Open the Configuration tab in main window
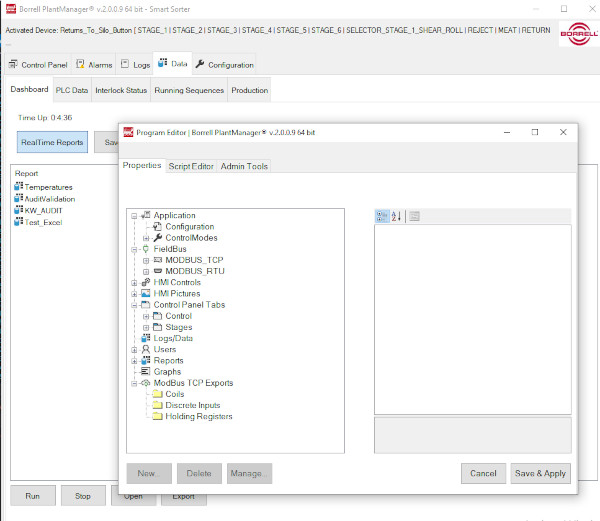The height and width of the screenshot is (521, 600). (x=224, y=65)
